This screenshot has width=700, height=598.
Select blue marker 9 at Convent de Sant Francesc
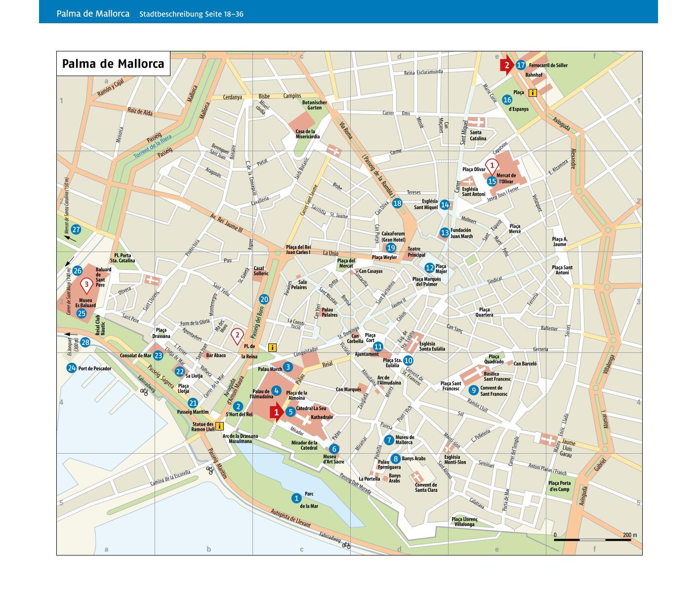pyautogui.click(x=473, y=390)
